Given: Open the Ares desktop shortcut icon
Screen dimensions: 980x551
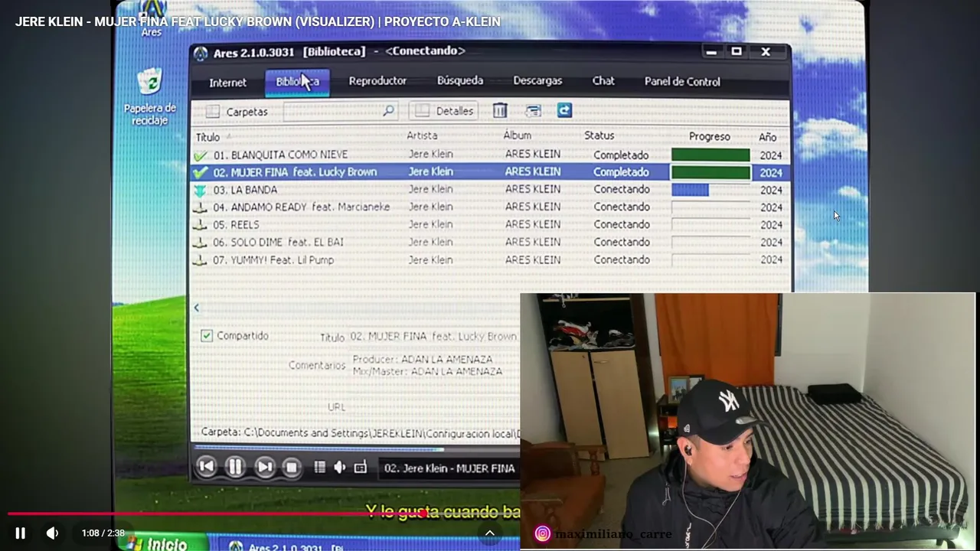Looking at the screenshot, I should (152, 19).
